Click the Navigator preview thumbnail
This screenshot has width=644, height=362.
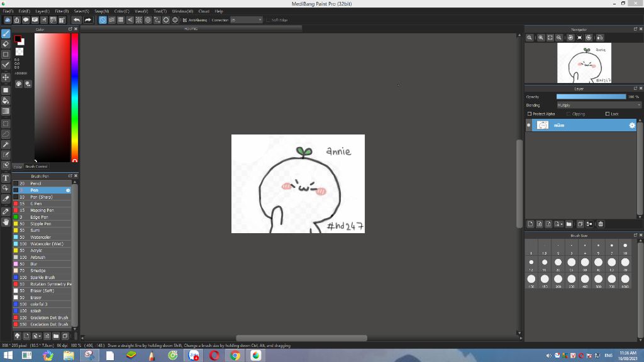(x=584, y=63)
